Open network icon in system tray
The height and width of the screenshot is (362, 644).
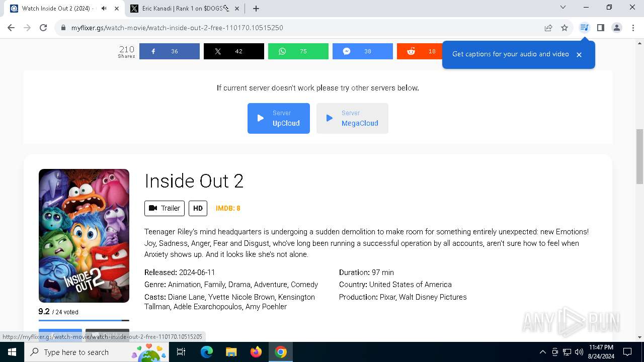(x=567, y=352)
